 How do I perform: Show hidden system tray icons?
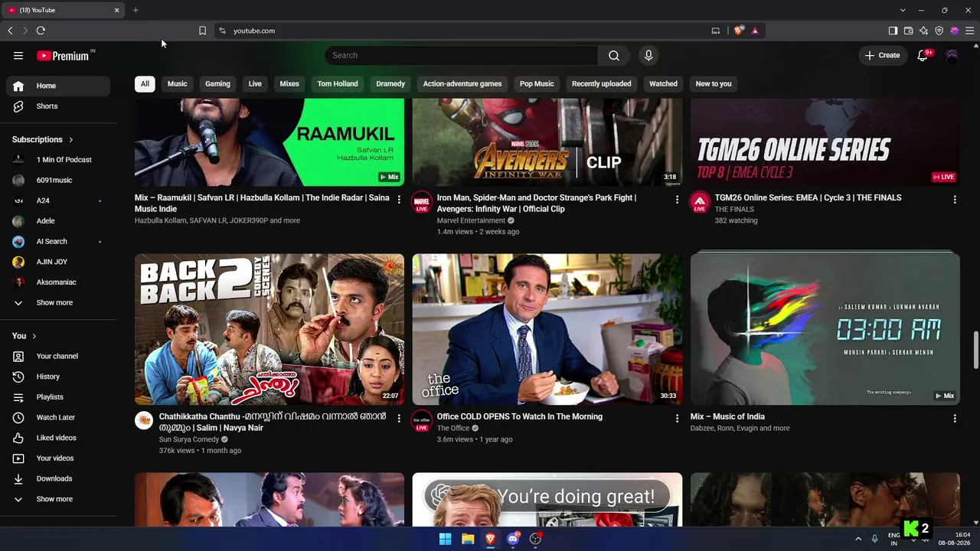tap(858, 539)
